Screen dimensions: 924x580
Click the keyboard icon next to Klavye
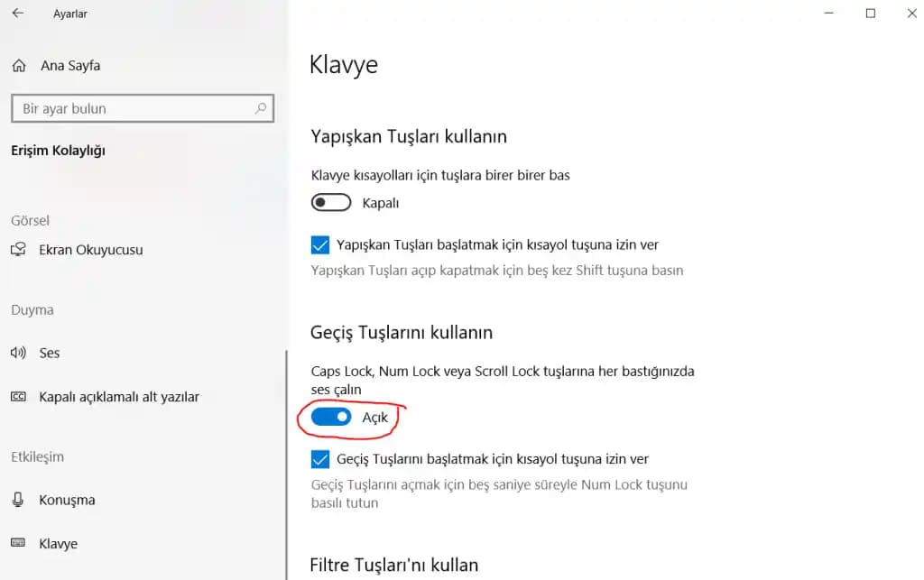tap(19, 543)
